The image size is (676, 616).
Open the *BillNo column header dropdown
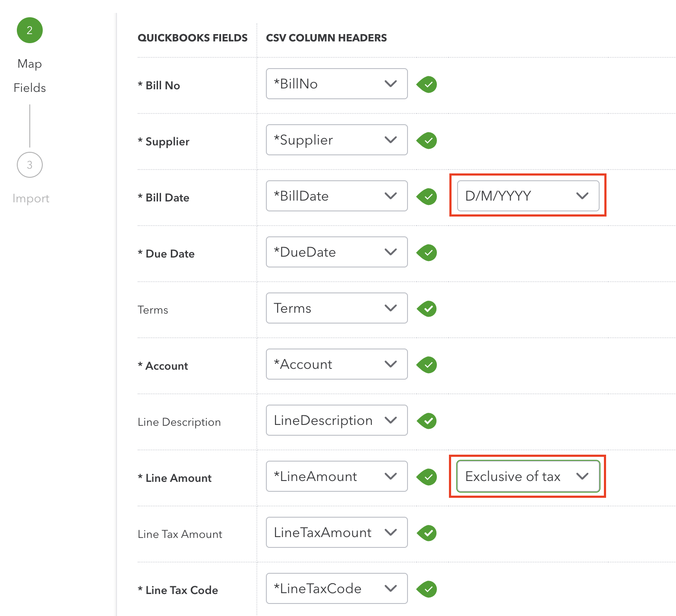point(336,84)
